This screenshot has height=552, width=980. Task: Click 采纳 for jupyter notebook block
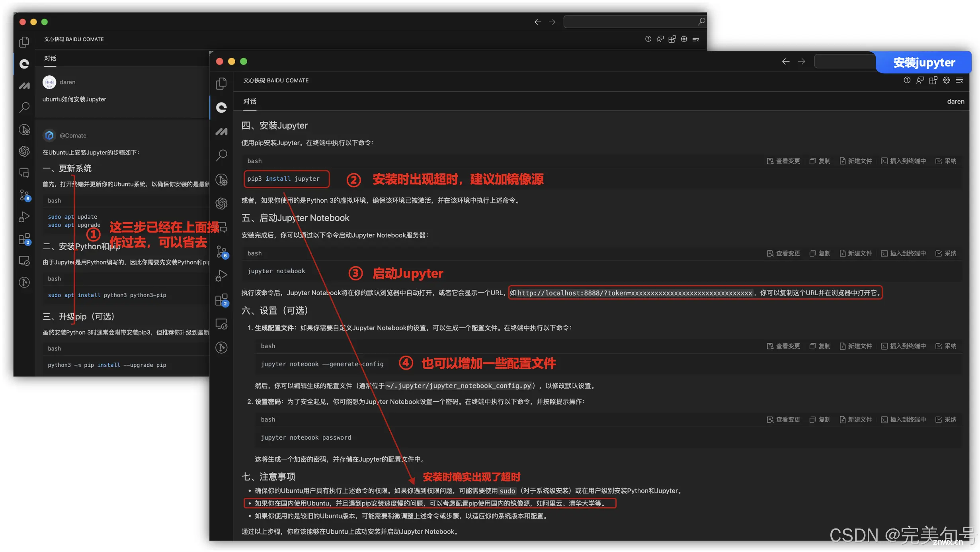pyautogui.click(x=946, y=253)
